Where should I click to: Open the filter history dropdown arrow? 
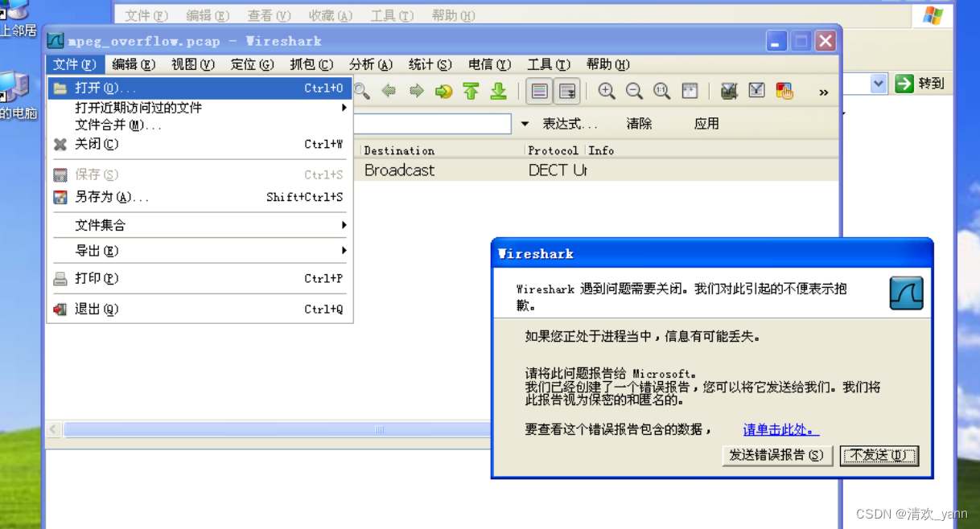525,123
